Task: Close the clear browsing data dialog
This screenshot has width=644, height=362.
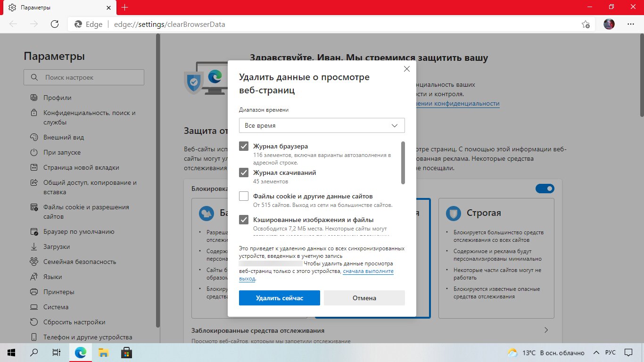Action: (x=407, y=69)
